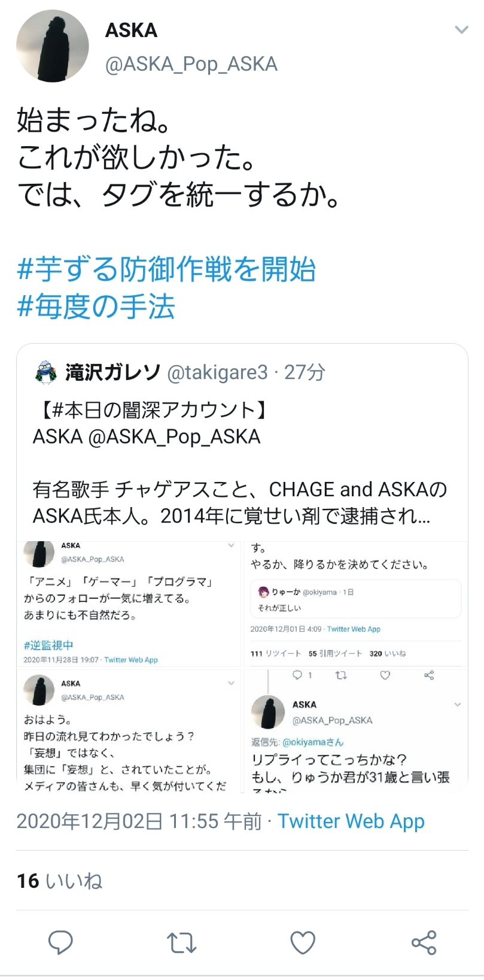
Task: Open ASKA's round profile avatar
Action: click(53, 45)
